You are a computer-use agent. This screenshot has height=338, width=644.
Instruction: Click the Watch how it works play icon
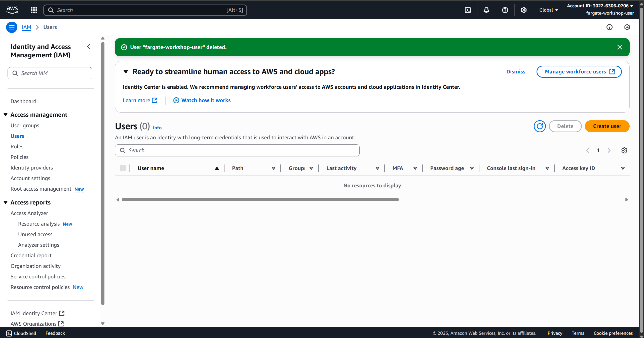[176, 100]
